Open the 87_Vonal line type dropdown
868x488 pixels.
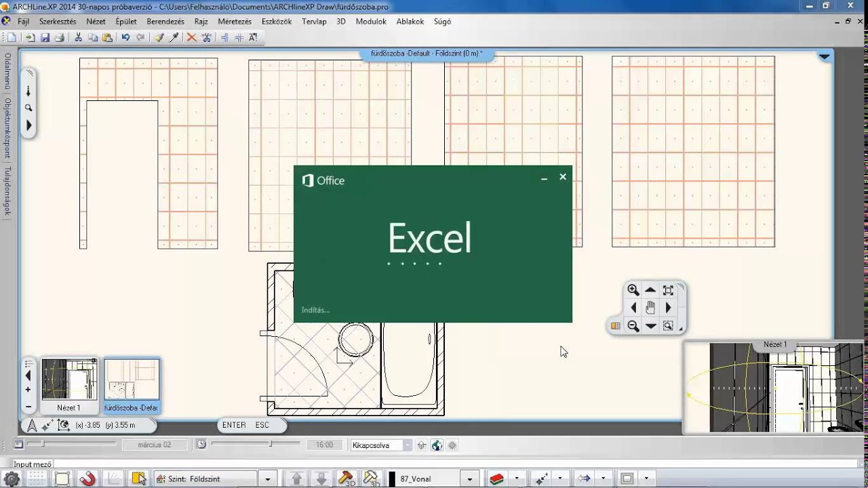(x=470, y=479)
